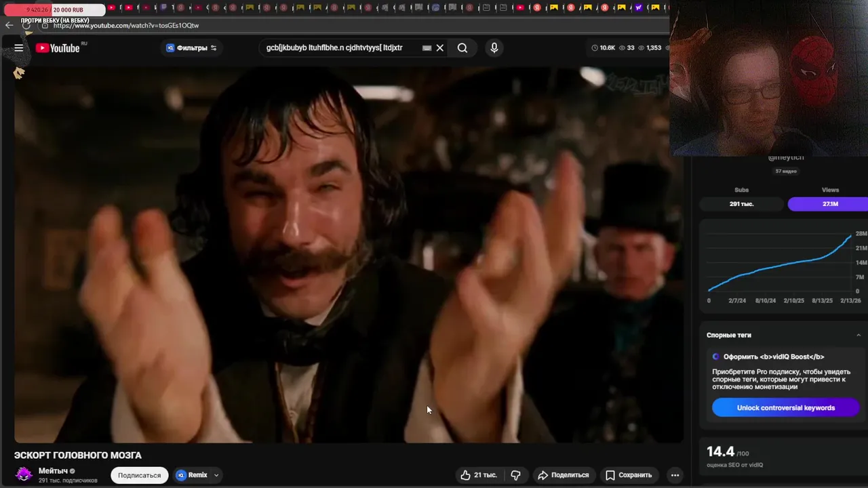
Task: Open the three-dots more actions menu
Action: 675,475
